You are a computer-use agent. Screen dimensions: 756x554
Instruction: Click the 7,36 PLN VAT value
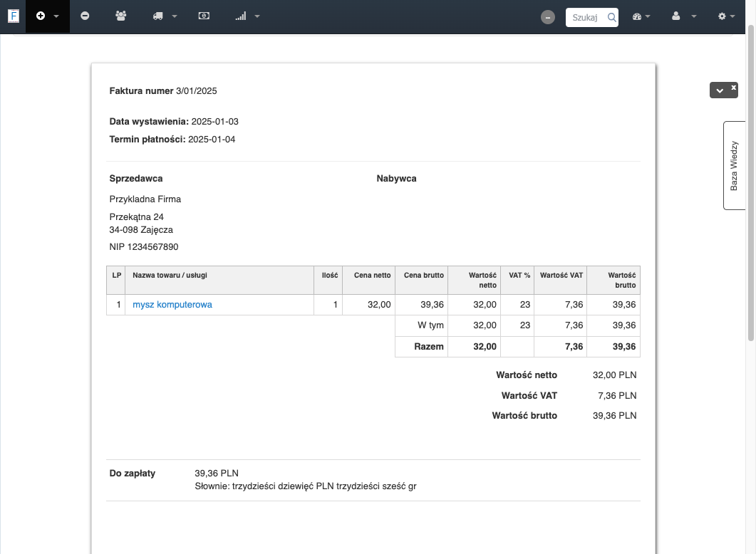(617, 395)
